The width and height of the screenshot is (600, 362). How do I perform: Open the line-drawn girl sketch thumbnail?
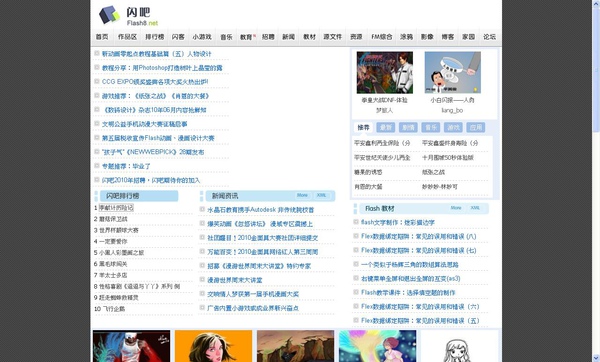[460, 346]
